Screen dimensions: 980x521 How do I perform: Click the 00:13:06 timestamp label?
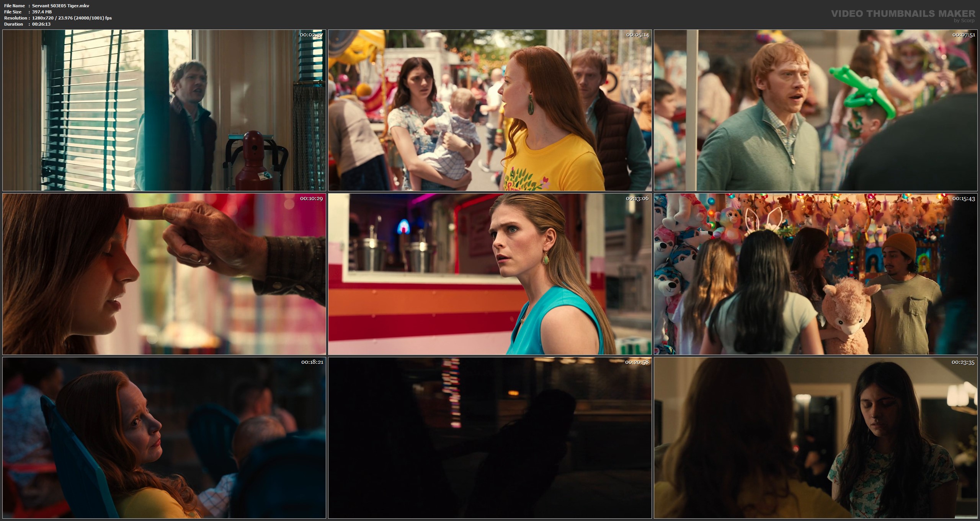[637, 199]
